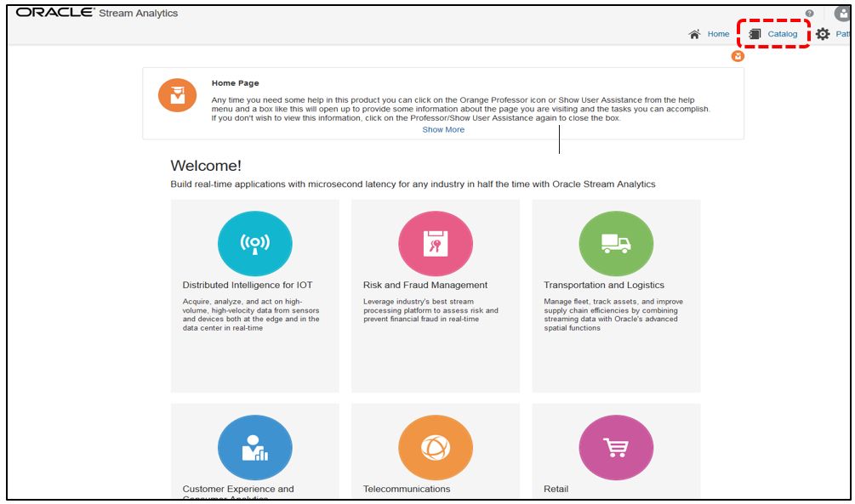The height and width of the screenshot is (504, 855).
Task: Select the Risk and Fraud Management icon
Action: pos(435,243)
